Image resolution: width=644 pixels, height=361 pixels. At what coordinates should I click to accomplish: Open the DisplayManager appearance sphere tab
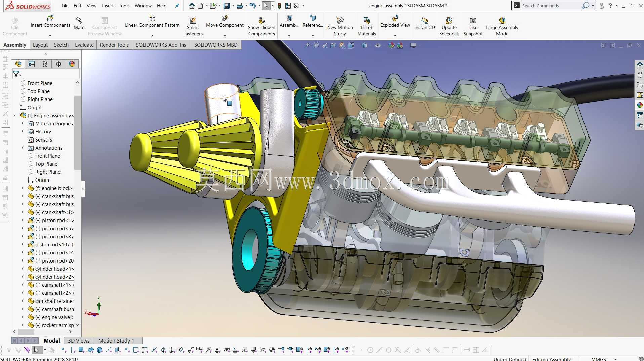pyautogui.click(x=72, y=64)
